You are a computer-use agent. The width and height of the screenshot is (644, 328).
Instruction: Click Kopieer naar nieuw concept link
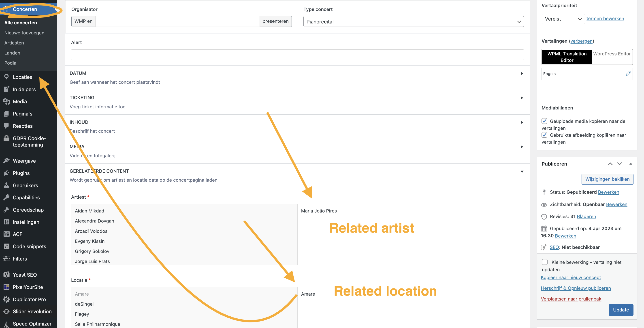[571, 277]
